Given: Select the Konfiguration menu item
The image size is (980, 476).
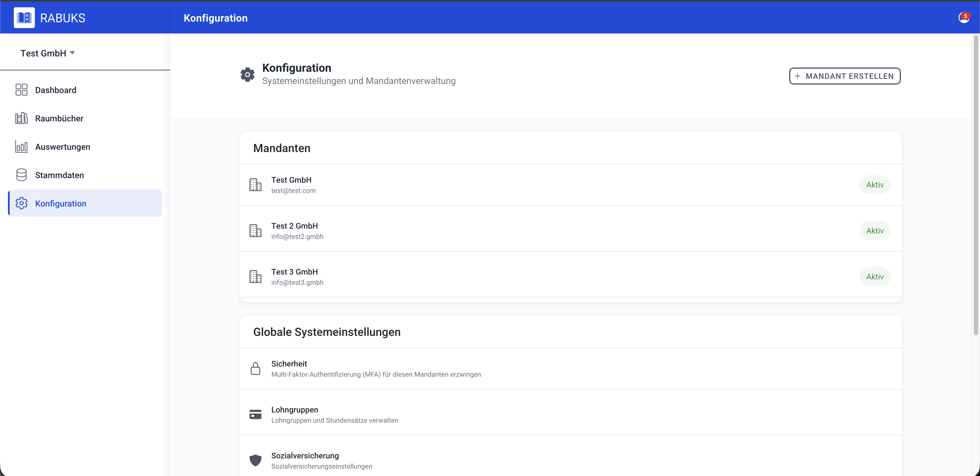Looking at the screenshot, I should [85, 203].
